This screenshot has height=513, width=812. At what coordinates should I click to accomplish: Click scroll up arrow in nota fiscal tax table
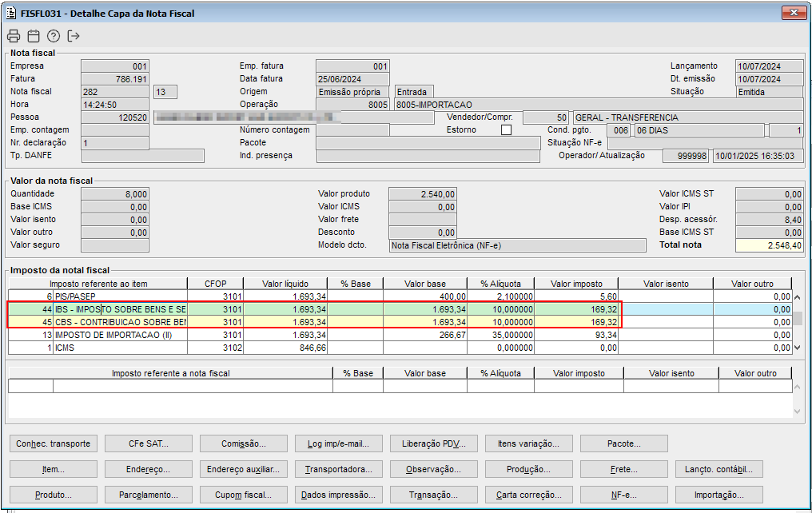point(797,388)
